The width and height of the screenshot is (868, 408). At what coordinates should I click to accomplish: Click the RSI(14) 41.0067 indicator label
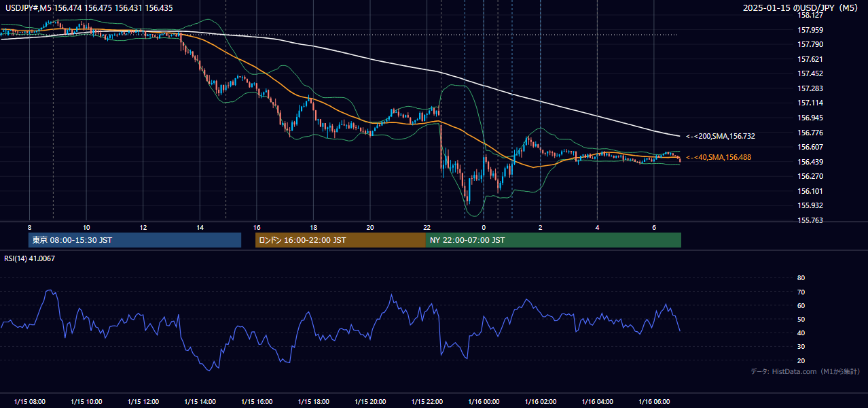[x=30, y=258]
